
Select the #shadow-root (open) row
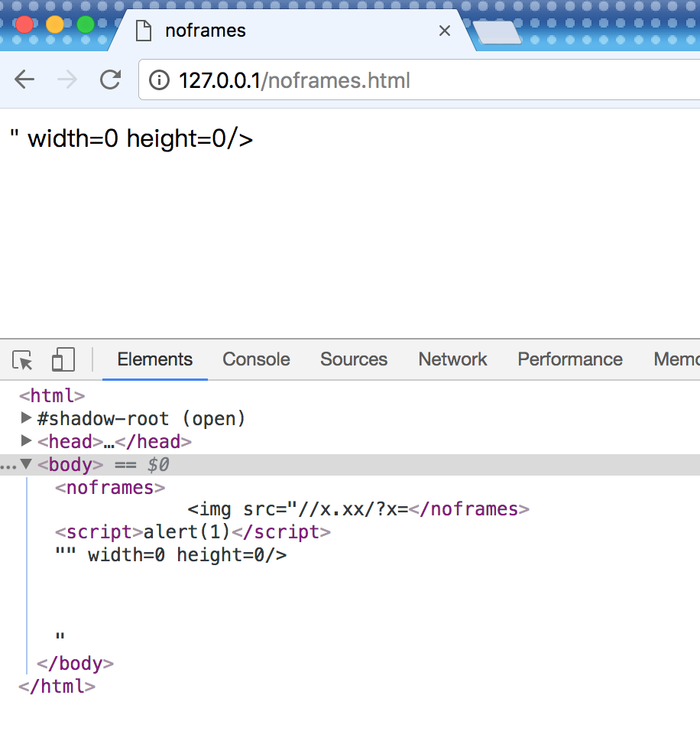pos(141,419)
